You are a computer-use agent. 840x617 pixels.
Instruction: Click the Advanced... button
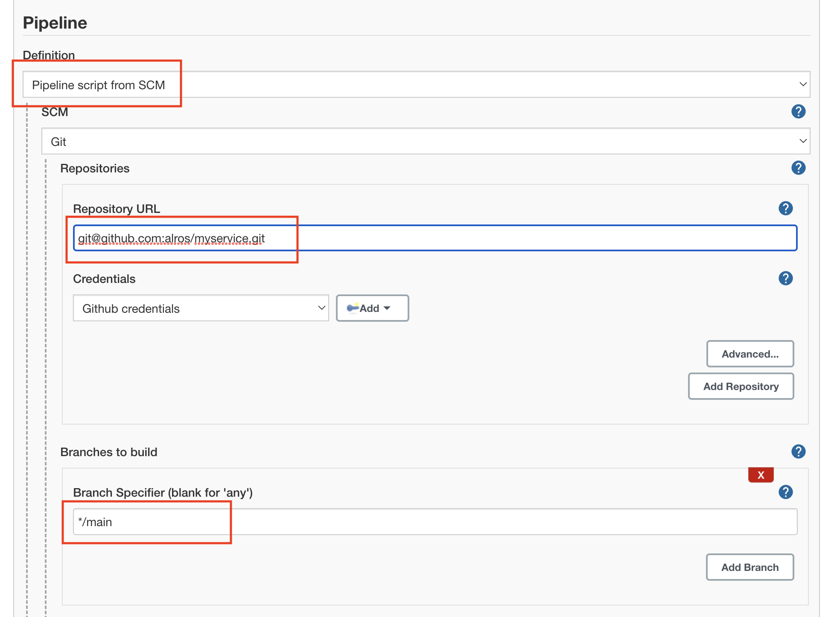click(750, 354)
